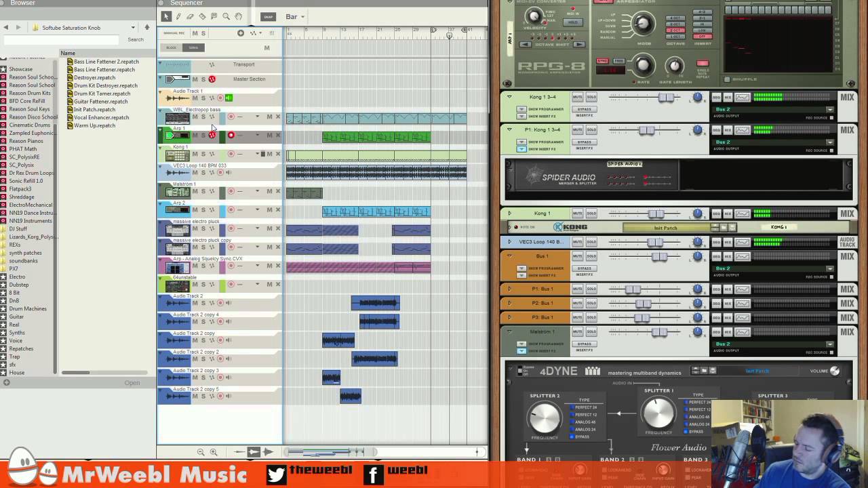The image size is (868, 488).
Task: Switch to Block view
Action: coord(172,47)
